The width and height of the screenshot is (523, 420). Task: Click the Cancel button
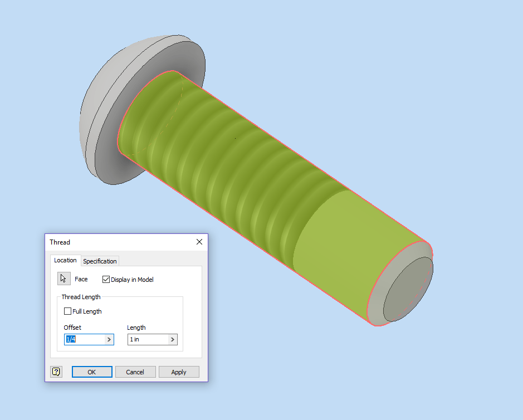(x=135, y=372)
